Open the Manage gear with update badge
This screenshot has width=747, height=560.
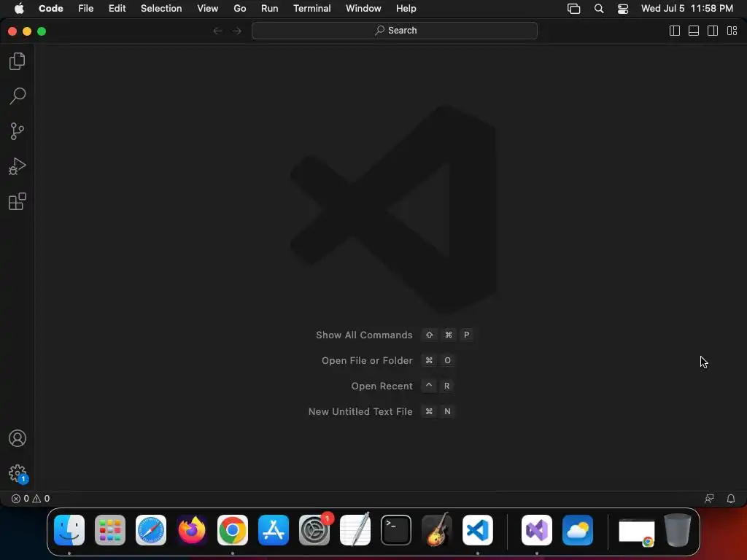[18, 474]
